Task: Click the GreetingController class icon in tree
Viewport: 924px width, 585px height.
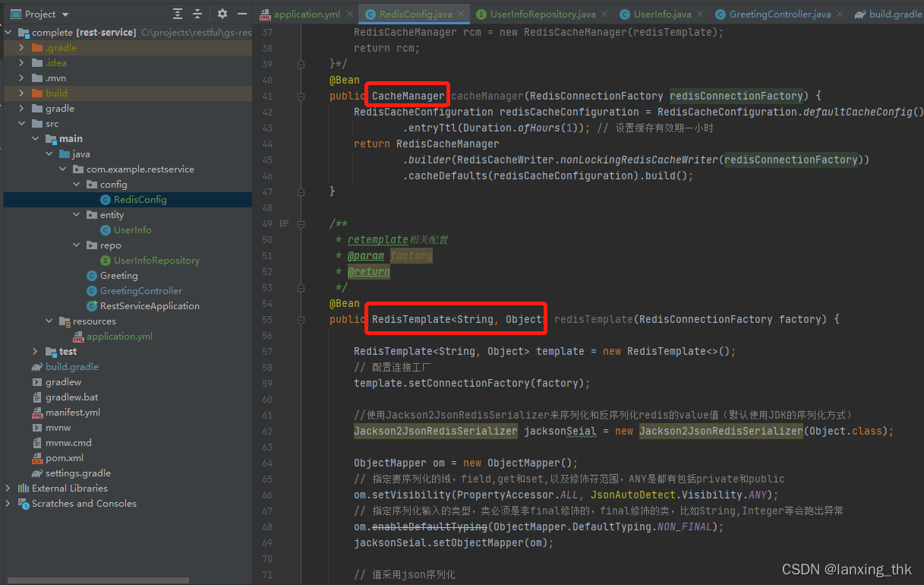Action: coord(92,291)
